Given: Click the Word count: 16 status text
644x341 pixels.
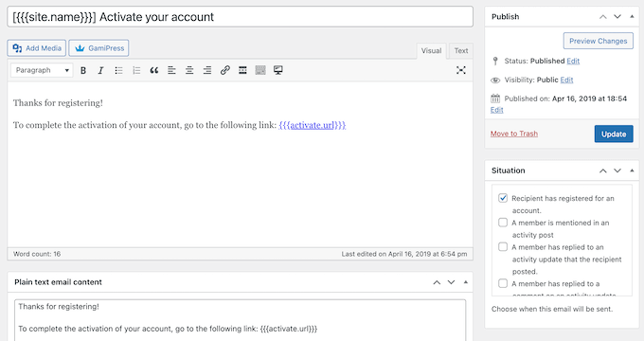Looking at the screenshot, I should click(37, 254).
